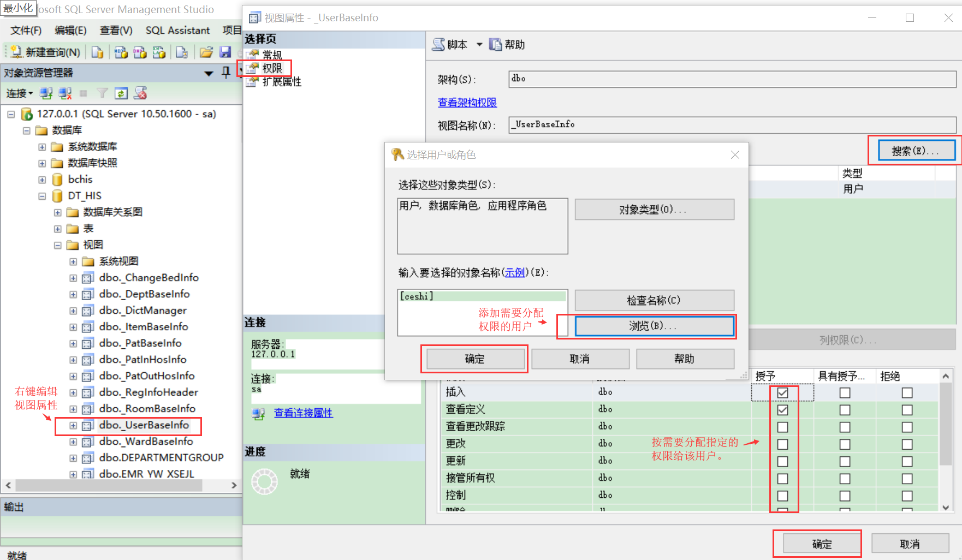Refresh the Object Explorer tree
Screen dimensions: 962x560
click(121, 93)
